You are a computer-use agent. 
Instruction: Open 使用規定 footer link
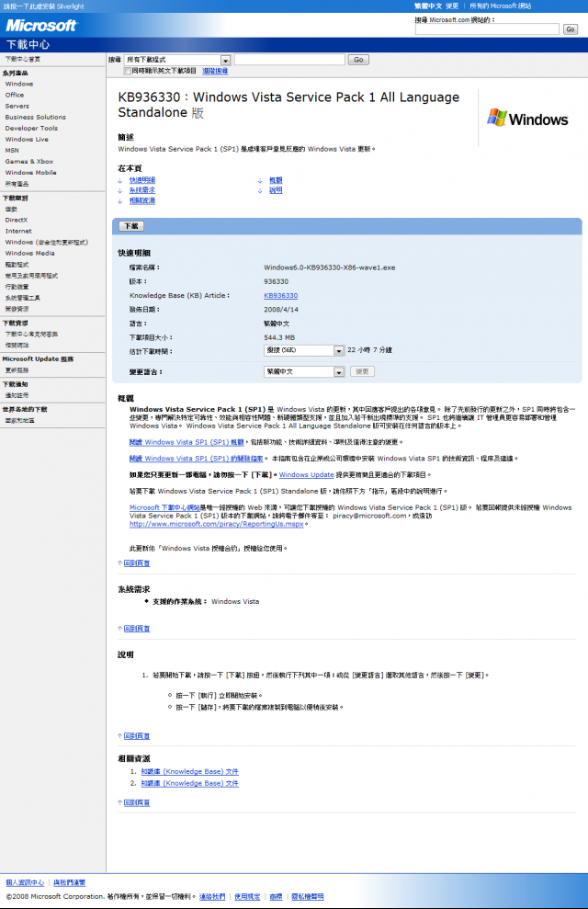click(247, 897)
